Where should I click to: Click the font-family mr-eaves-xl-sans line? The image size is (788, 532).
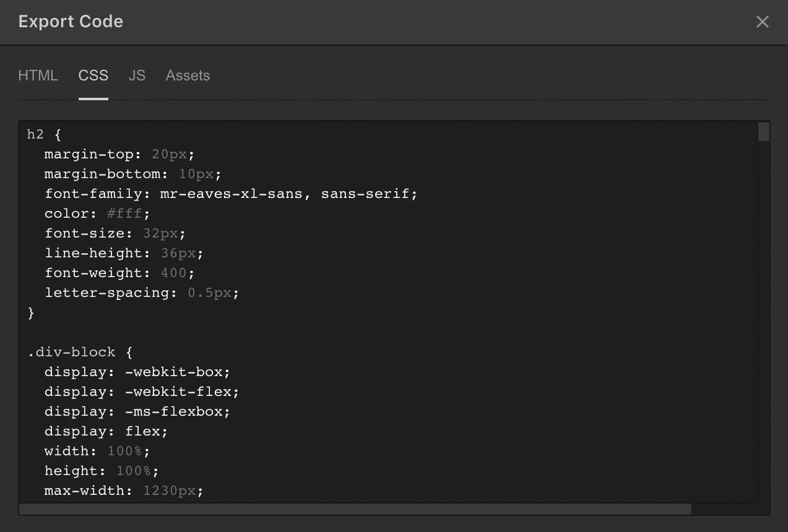[x=231, y=194]
